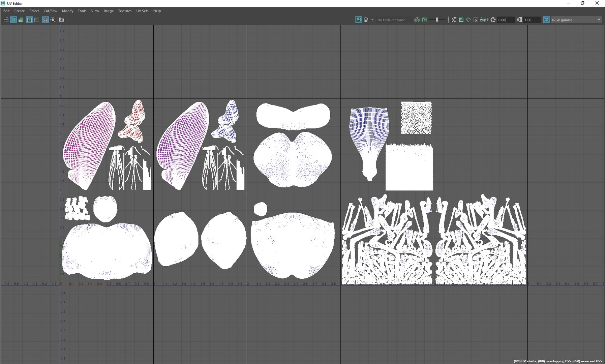Open the Textures menu
The image size is (605, 364).
click(x=125, y=11)
